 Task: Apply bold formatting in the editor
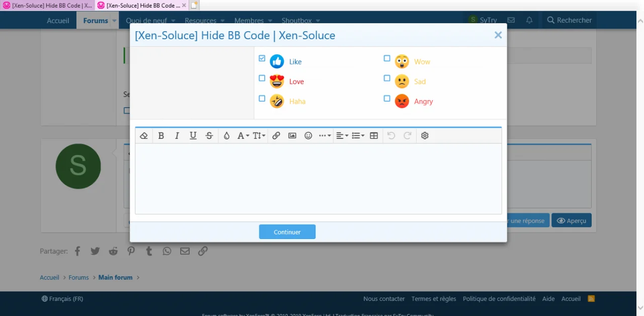click(161, 135)
